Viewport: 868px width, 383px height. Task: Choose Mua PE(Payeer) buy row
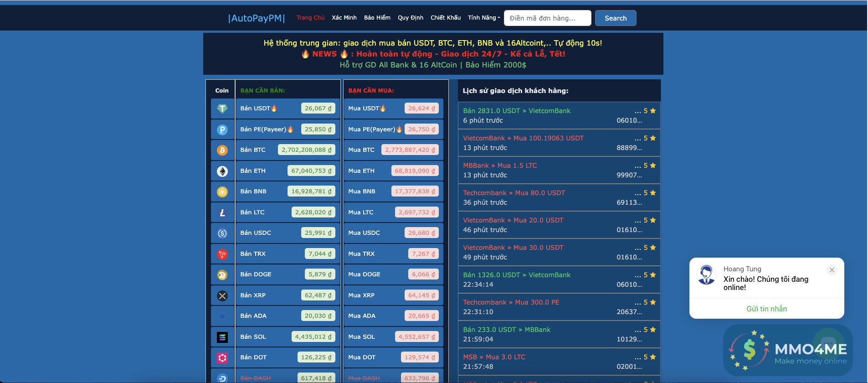[394, 129]
